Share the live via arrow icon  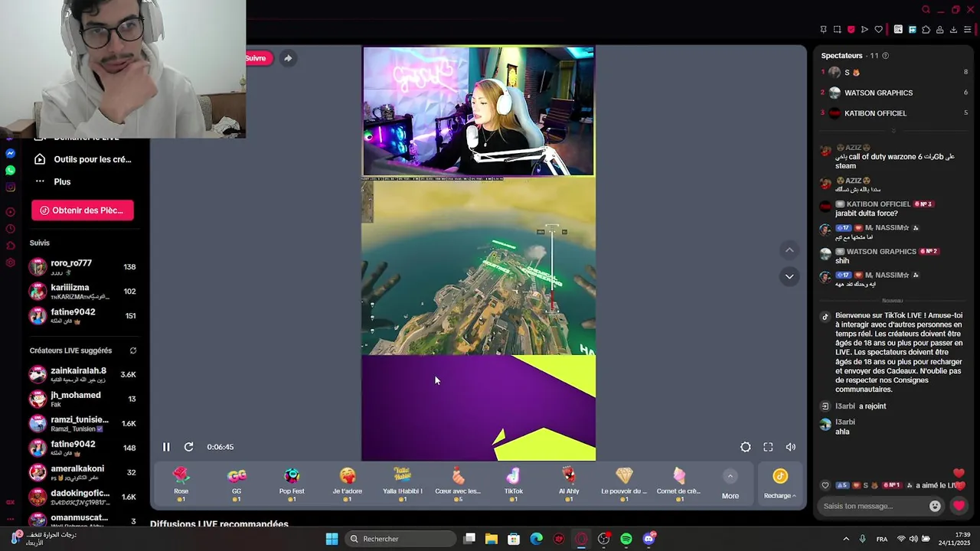click(x=288, y=58)
